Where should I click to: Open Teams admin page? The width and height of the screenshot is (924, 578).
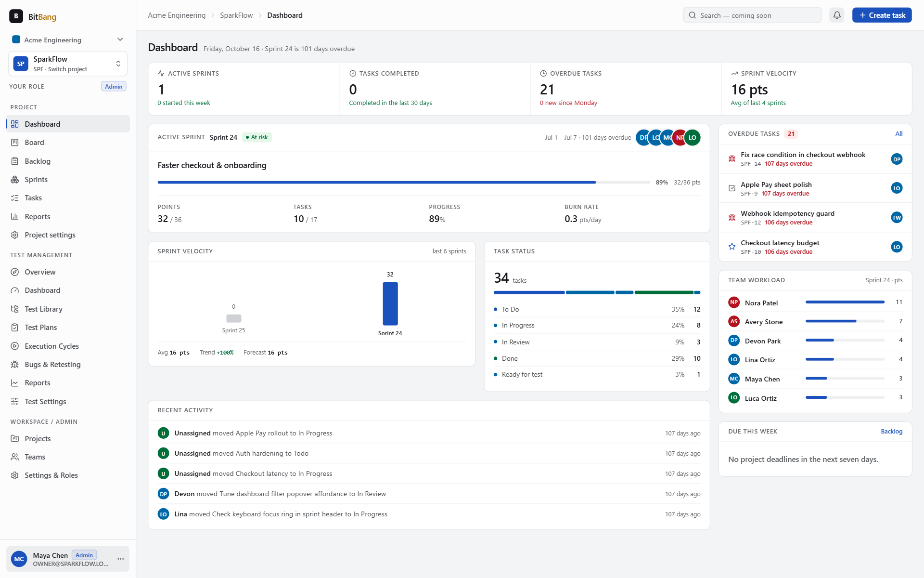point(68,457)
